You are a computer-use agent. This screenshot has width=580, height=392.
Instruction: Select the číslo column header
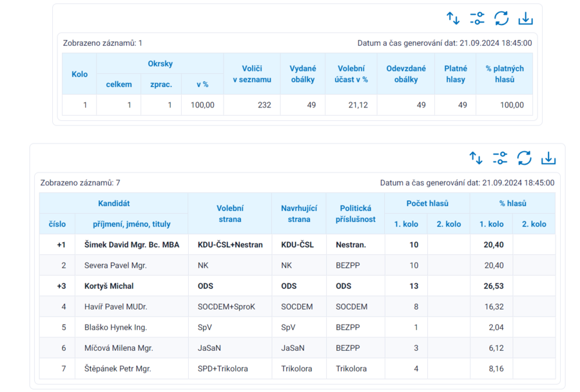[57, 224]
